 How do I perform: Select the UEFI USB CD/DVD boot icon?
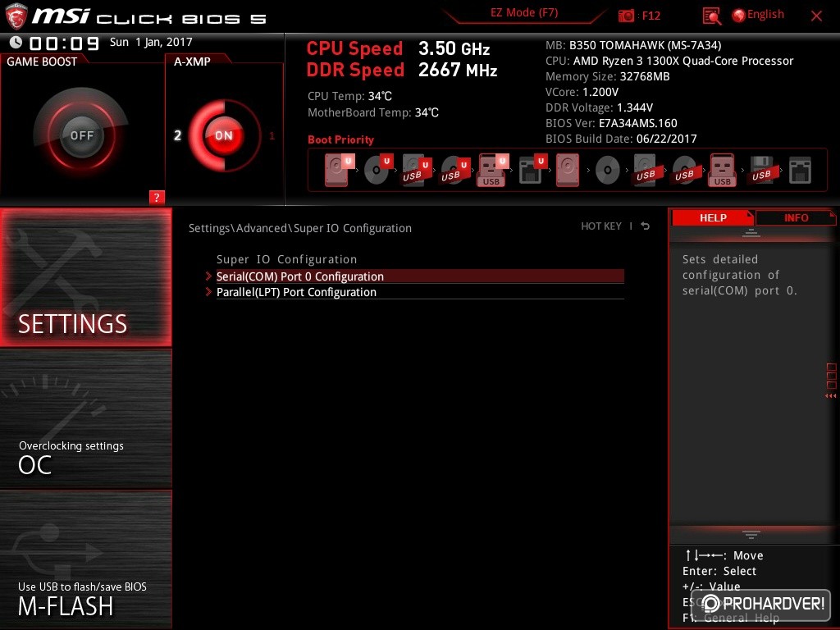click(455, 170)
